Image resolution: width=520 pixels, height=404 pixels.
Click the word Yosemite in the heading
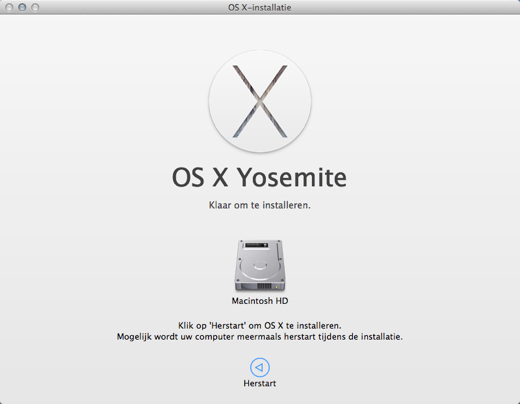point(292,177)
